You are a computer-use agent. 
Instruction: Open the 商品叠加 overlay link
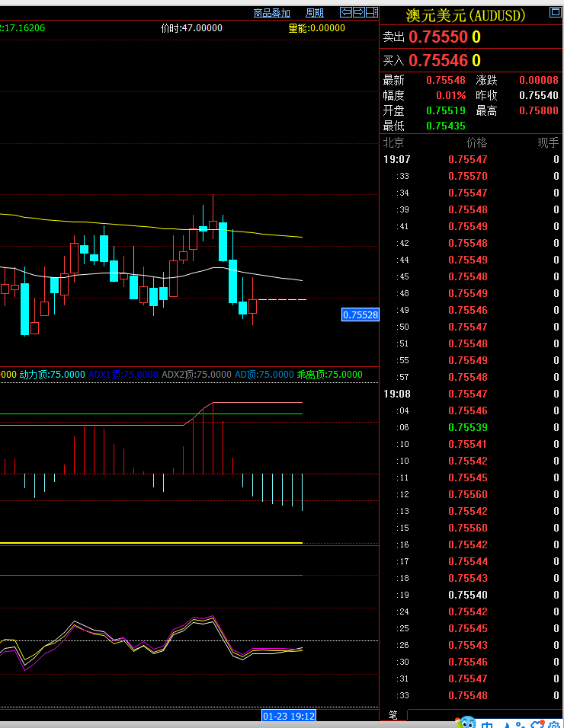pyautogui.click(x=272, y=13)
